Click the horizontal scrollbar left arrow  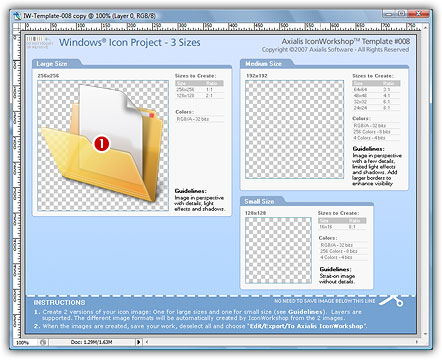pos(147,342)
